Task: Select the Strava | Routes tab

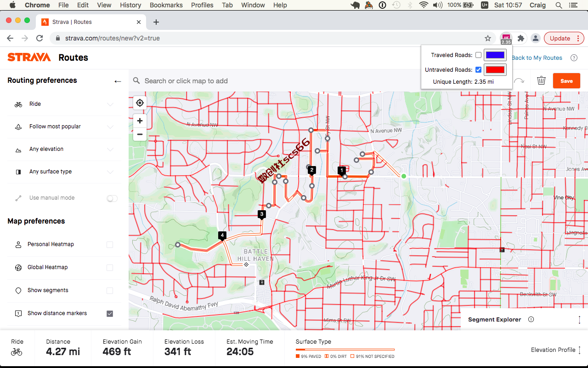Action: [91, 22]
